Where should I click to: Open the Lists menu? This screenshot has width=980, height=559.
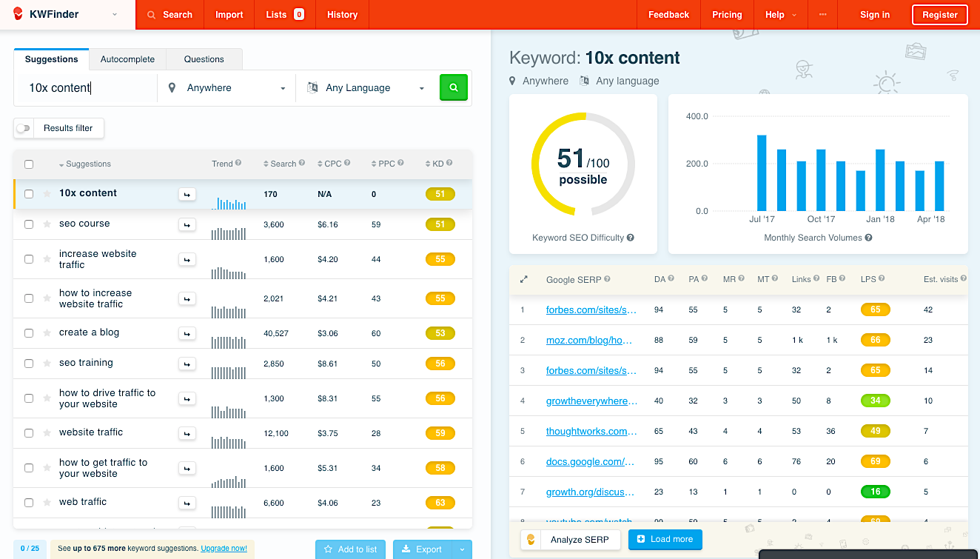coord(285,15)
